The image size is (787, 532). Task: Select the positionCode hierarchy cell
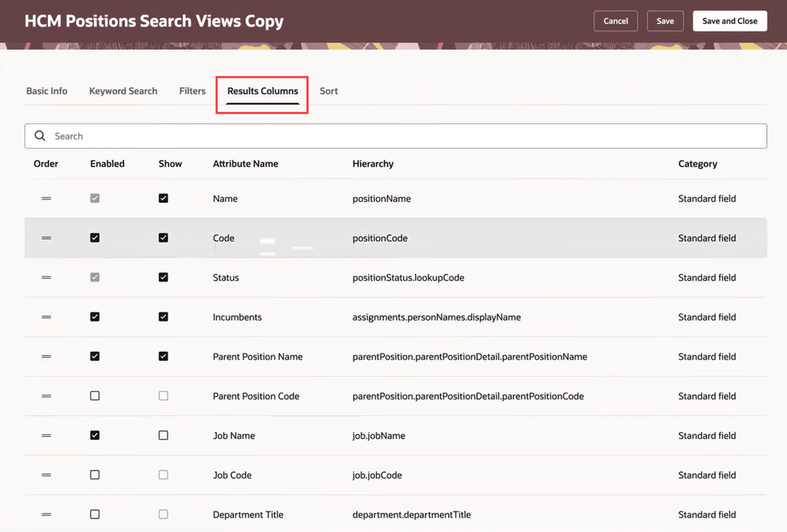click(x=380, y=238)
